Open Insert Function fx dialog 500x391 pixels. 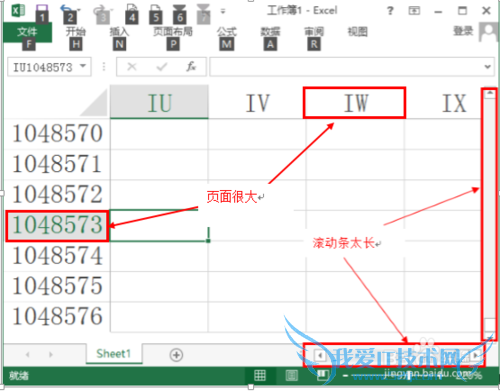[x=191, y=67]
